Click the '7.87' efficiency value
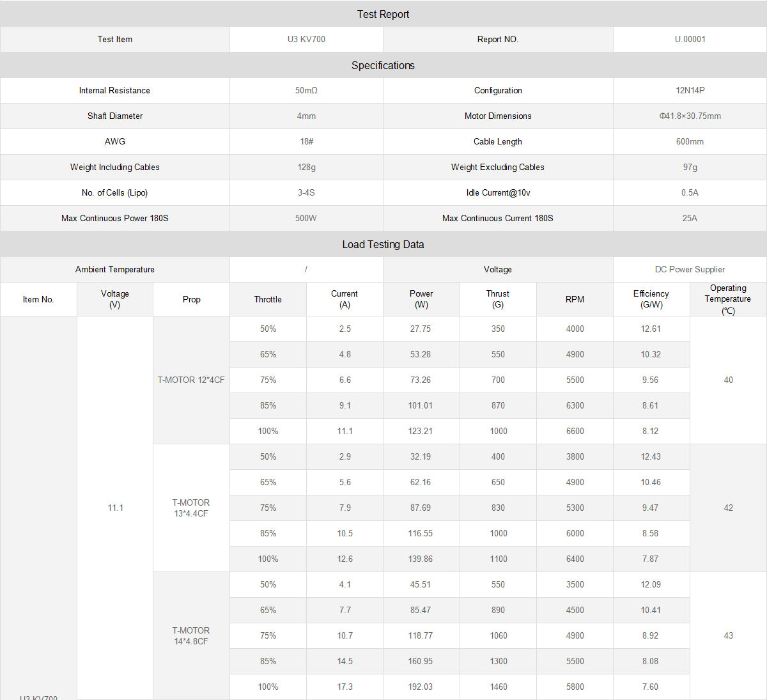The width and height of the screenshot is (767, 700). coord(650,559)
